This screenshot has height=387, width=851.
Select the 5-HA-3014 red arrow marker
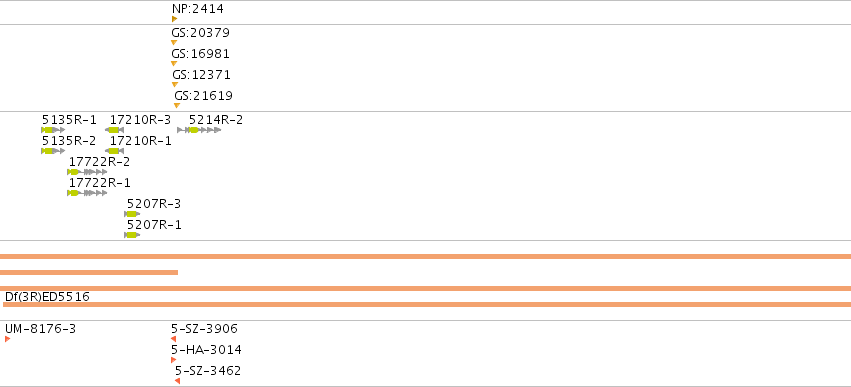[x=174, y=360]
